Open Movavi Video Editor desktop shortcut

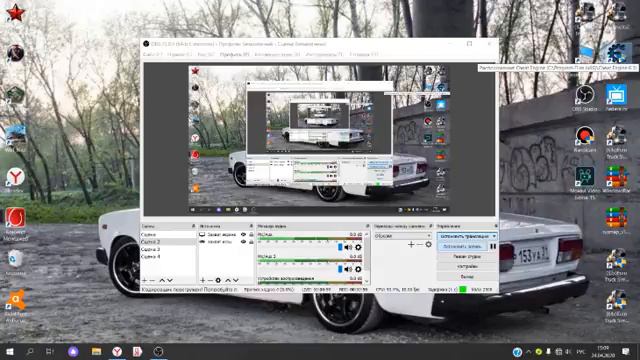(x=584, y=182)
